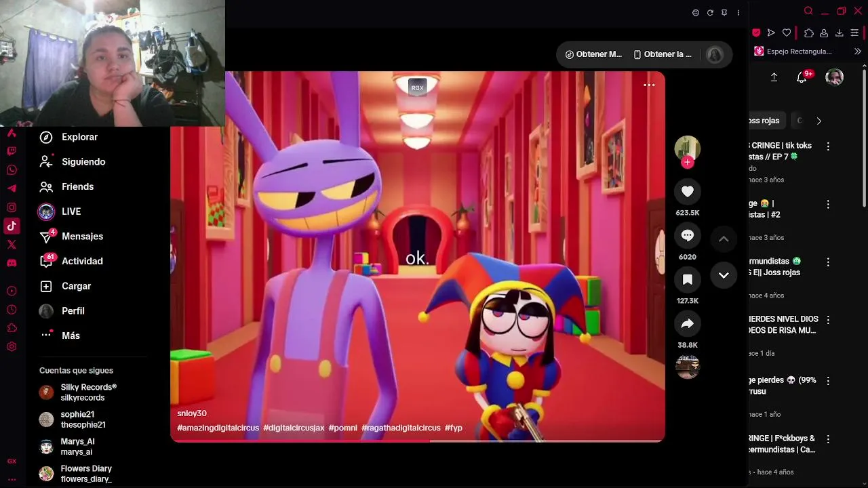Open browser search tabs magnifier icon
The image size is (868, 488).
point(808,11)
